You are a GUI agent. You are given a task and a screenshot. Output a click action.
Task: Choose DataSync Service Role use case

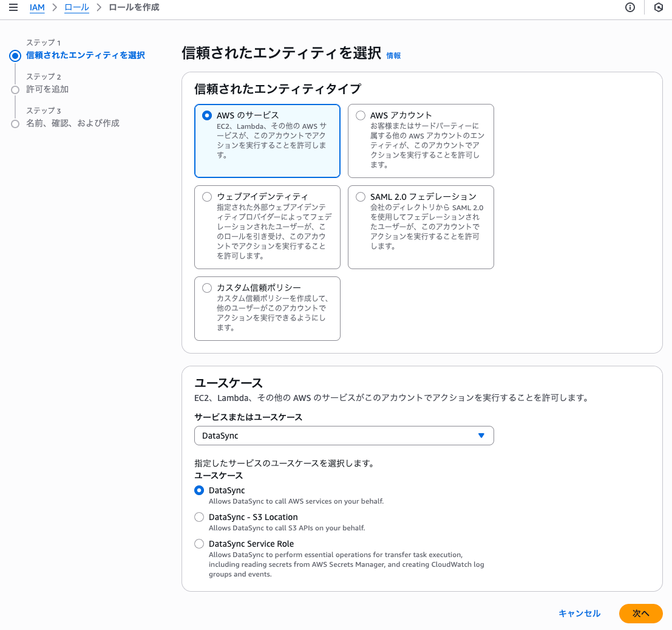tap(199, 544)
